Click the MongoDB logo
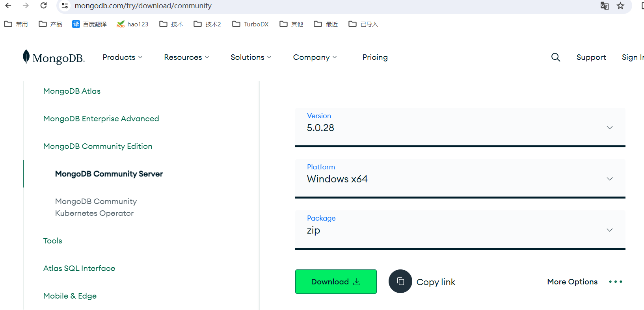644x310 pixels. coord(54,57)
